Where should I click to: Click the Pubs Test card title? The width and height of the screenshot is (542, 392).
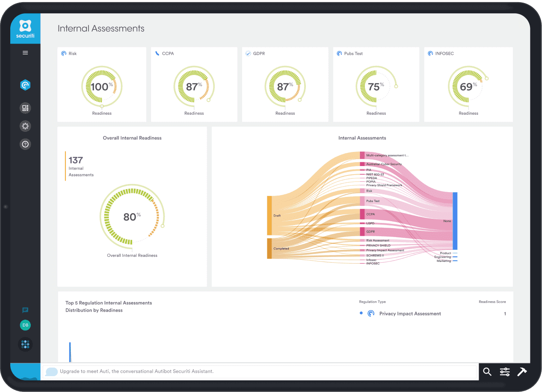pyautogui.click(x=353, y=54)
